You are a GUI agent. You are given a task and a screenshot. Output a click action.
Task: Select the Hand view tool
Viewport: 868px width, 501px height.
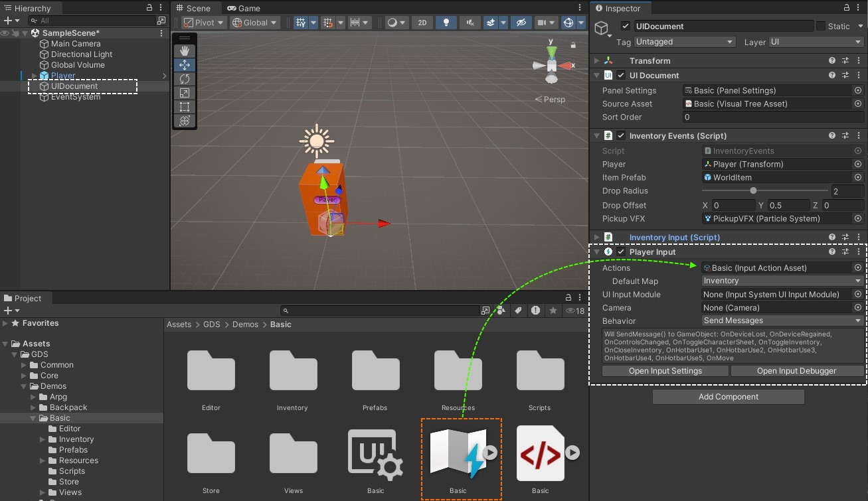tap(185, 51)
